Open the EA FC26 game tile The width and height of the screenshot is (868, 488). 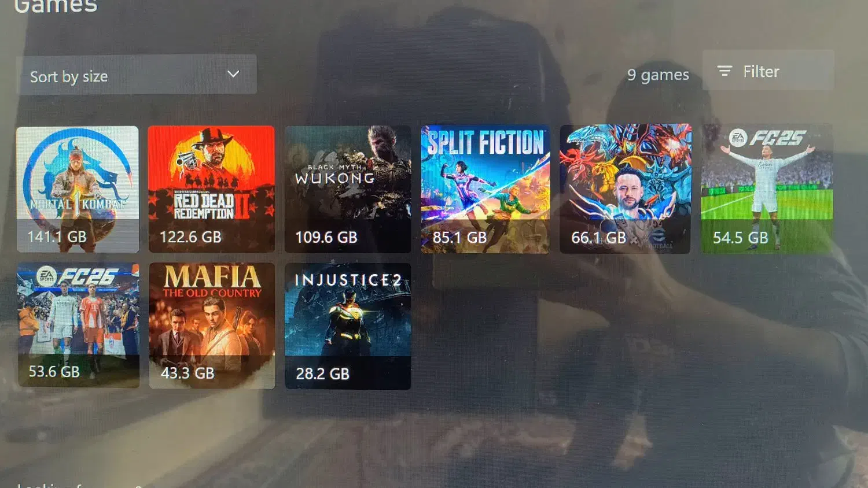(78, 325)
